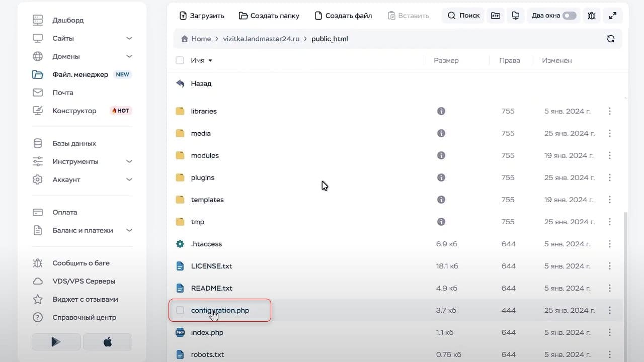Show info for modules folder
Viewport: 644px width, 362px height.
[x=441, y=155]
